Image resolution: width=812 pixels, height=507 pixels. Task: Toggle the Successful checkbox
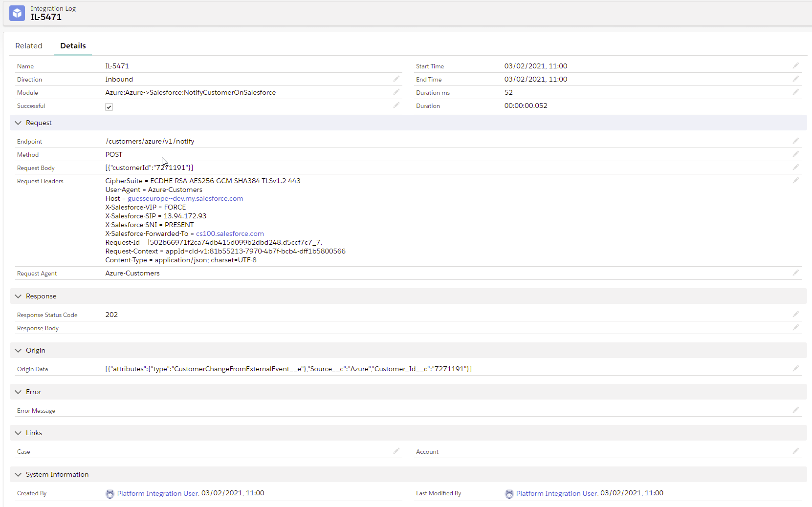(x=109, y=107)
